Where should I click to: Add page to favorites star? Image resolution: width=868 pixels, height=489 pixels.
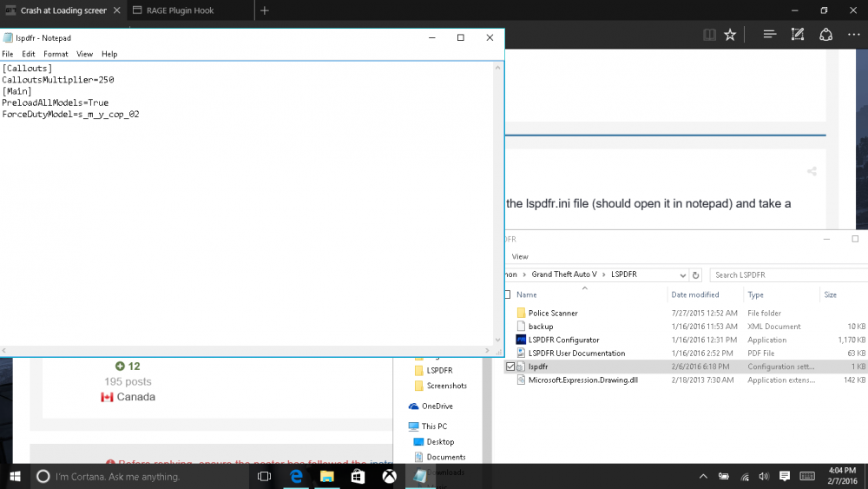730,35
